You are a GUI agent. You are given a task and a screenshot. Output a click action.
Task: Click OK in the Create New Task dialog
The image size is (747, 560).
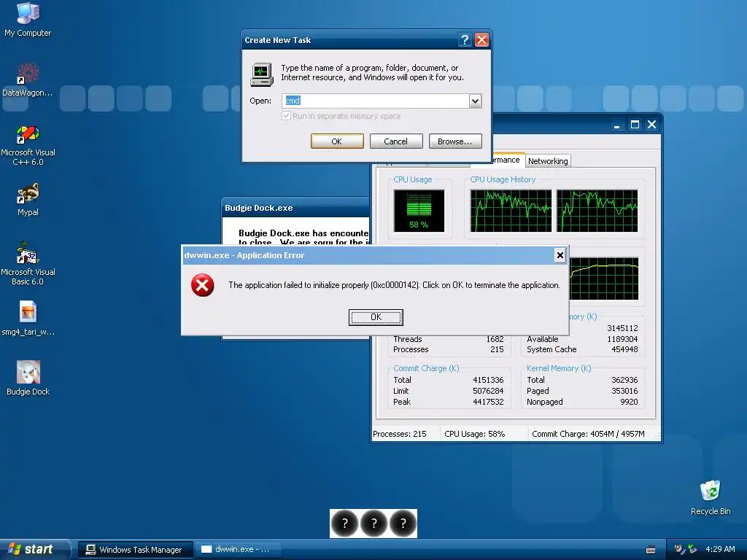click(x=337, y=141)
